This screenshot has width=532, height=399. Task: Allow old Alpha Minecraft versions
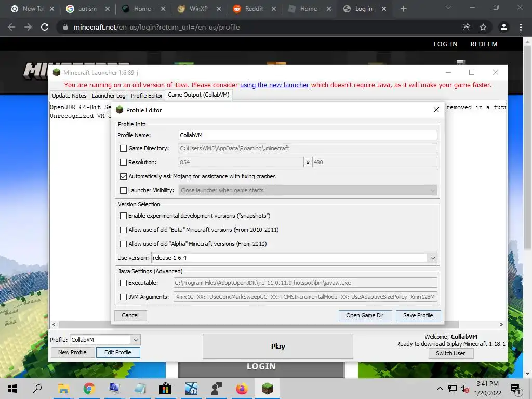[124, 244]
